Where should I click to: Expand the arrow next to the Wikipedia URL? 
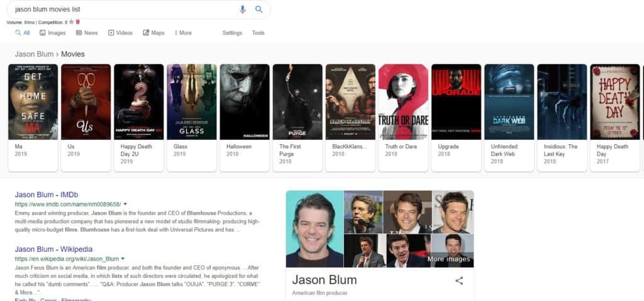[x=123, y=258]
